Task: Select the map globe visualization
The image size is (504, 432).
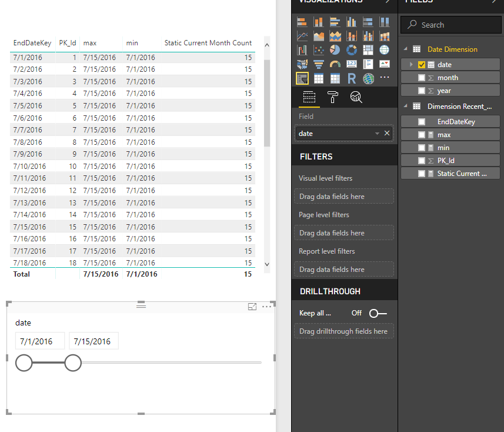Action: click(385, 50)
